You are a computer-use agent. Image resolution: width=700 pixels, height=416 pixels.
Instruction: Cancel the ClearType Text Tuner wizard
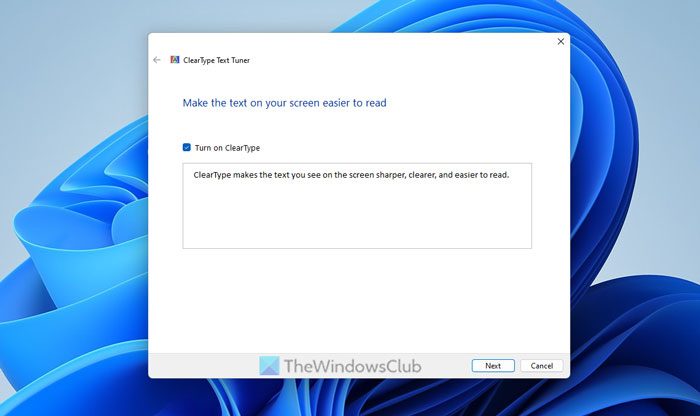(x=542, y=366)
